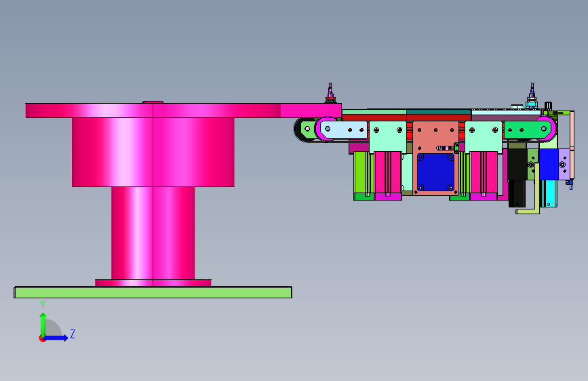Select the lavender block at far right
The width and height of the screenshot is (588, 381).
pyautogui.click(x=564, y=164)
